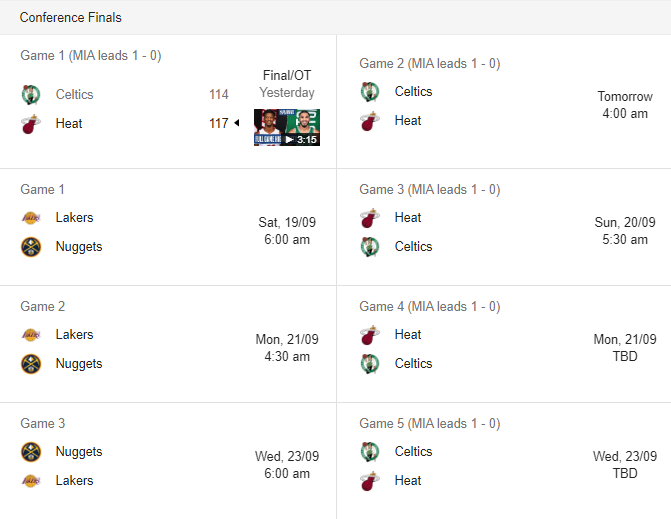Screen dimensions: 671x519
Task: Open Game 3 Nuggets vs Lakers Wed 23/09
Action: (x=168, y=461)
